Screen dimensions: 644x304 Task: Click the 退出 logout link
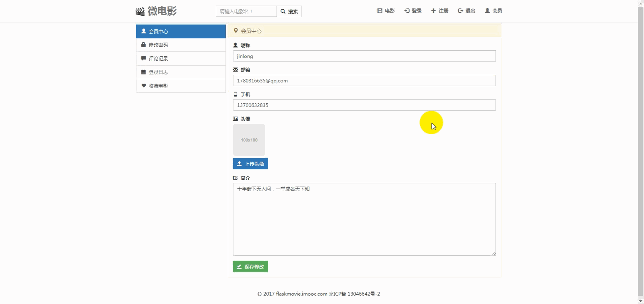[x=466, y=11]
